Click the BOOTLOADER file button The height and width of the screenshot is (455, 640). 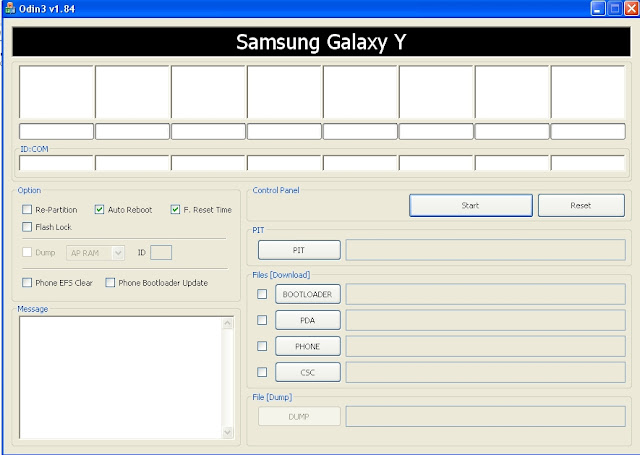click(308, 294)
